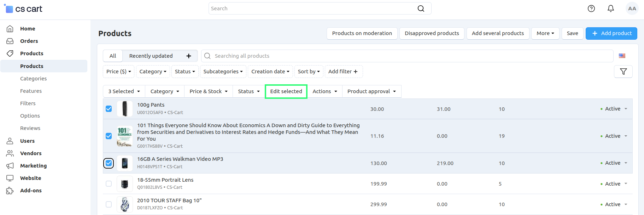Switch to the Recently updated tab
The height and width of the screenshot is (215, 644).
click(x=151, y=56)
